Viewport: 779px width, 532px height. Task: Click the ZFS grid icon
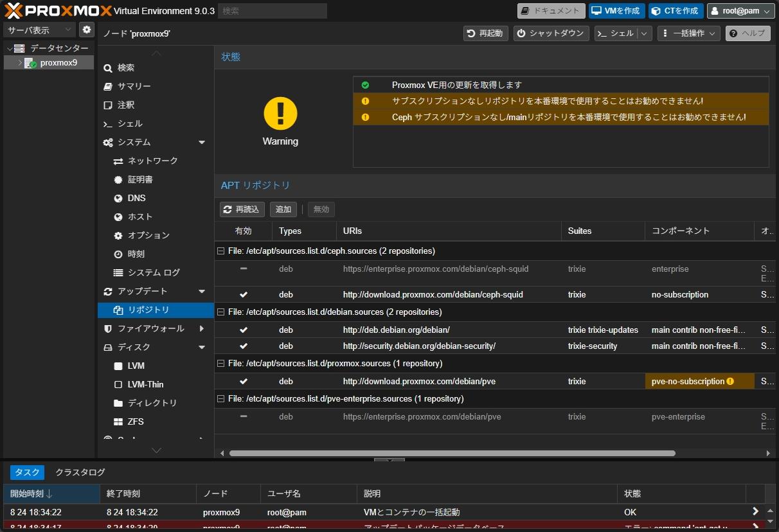tap(118, 421)
